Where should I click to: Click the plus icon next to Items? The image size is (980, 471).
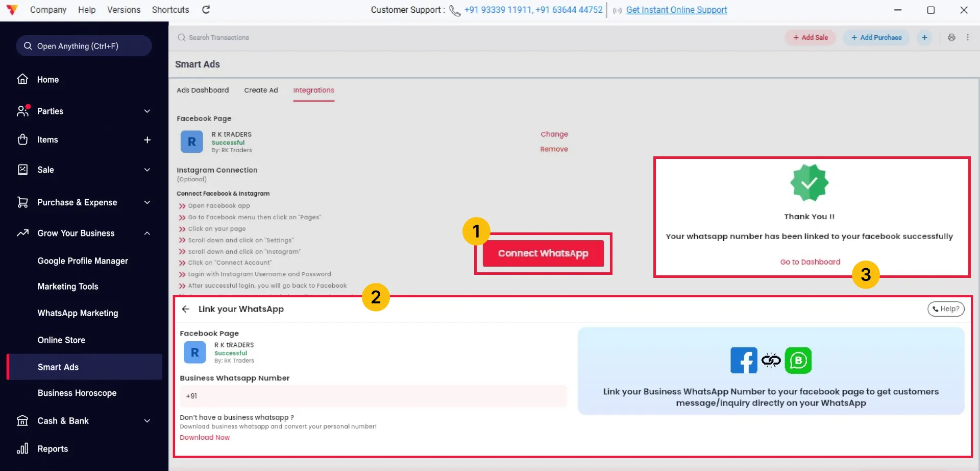147,139
